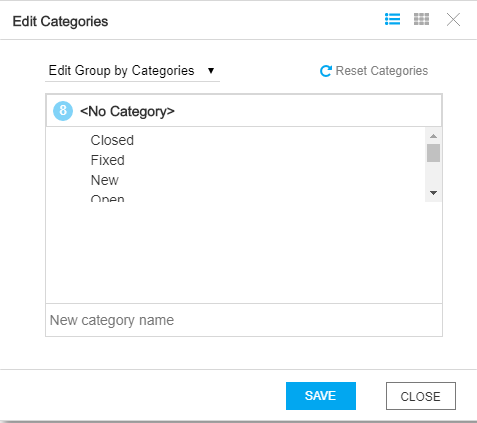
Task: Click the scrollbar up arrow
Action: (433, 136)
